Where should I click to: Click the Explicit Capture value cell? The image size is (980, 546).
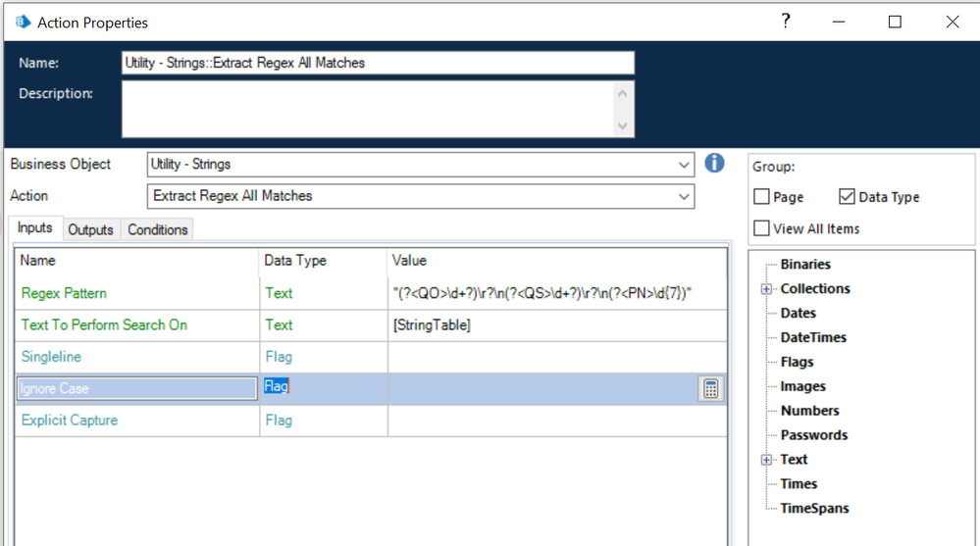[557, 421]
